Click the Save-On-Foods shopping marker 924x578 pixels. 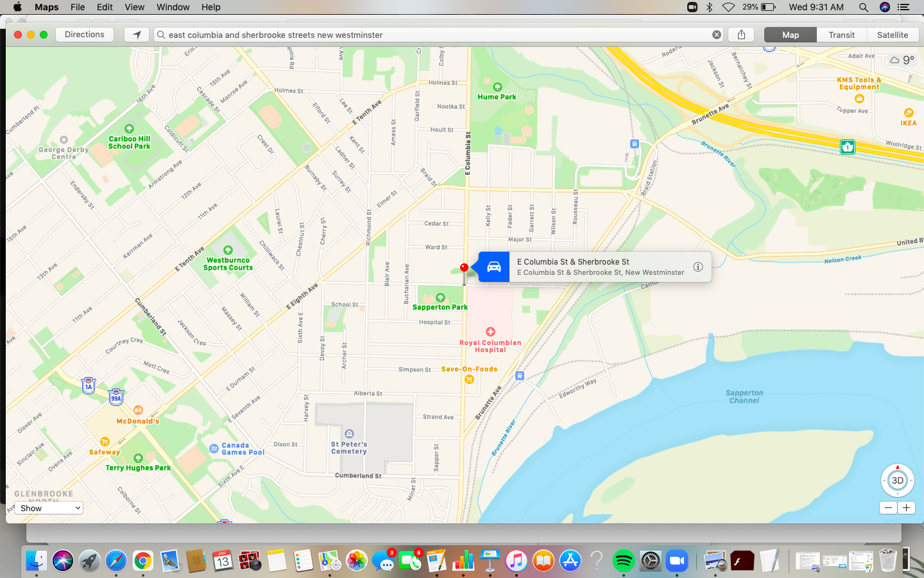pos(469,379)
